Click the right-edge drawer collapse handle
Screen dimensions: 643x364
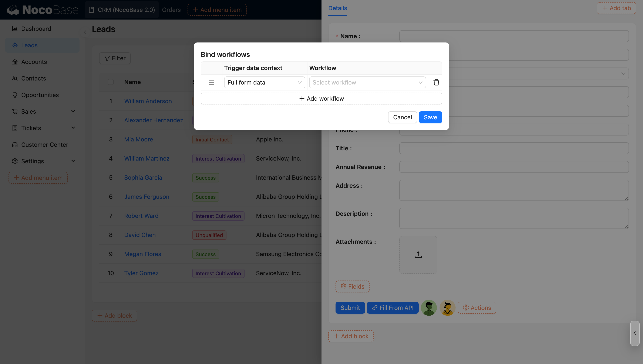click(x=635, y=333)
